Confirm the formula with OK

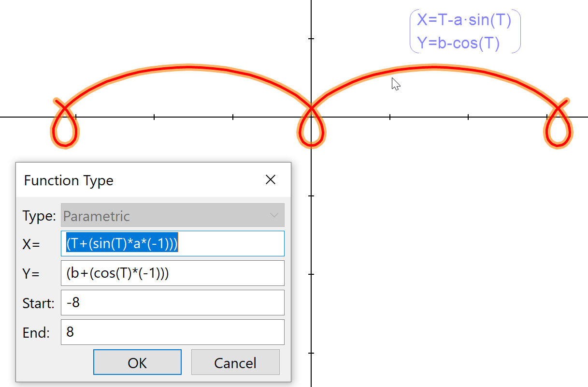(137, 362)
